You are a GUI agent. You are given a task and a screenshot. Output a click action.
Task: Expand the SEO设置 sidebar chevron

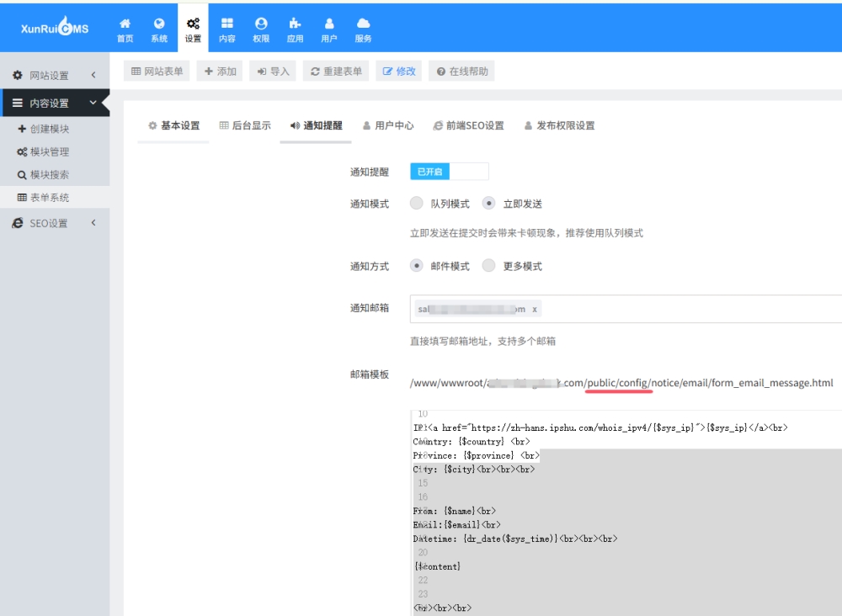click(93, 223)
